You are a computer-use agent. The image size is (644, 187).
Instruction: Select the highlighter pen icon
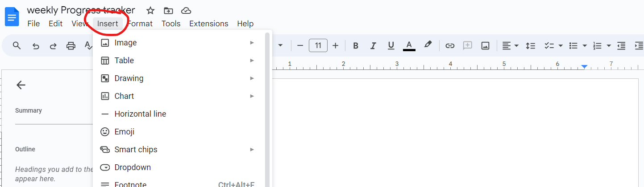pos(428,45)
